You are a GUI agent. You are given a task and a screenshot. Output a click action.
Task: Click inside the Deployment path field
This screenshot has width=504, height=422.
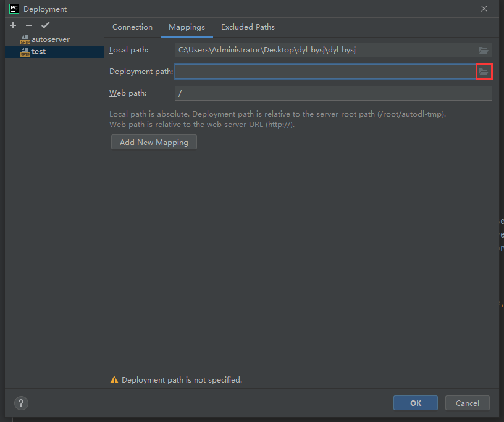(x=321, y=71)
